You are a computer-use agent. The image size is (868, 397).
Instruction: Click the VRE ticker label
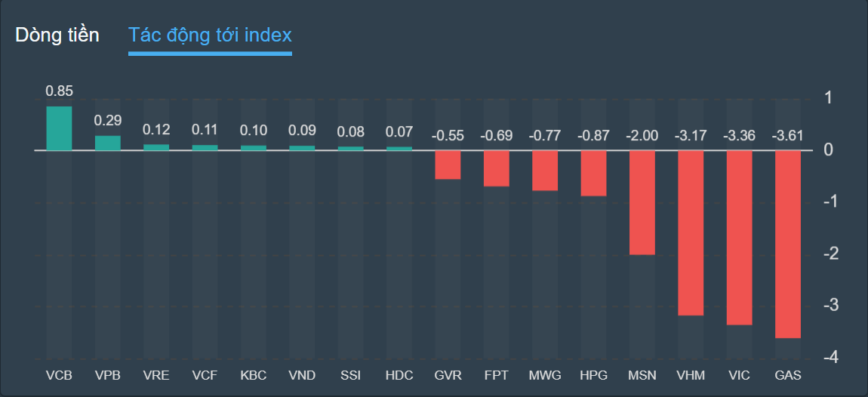[156, 375]
